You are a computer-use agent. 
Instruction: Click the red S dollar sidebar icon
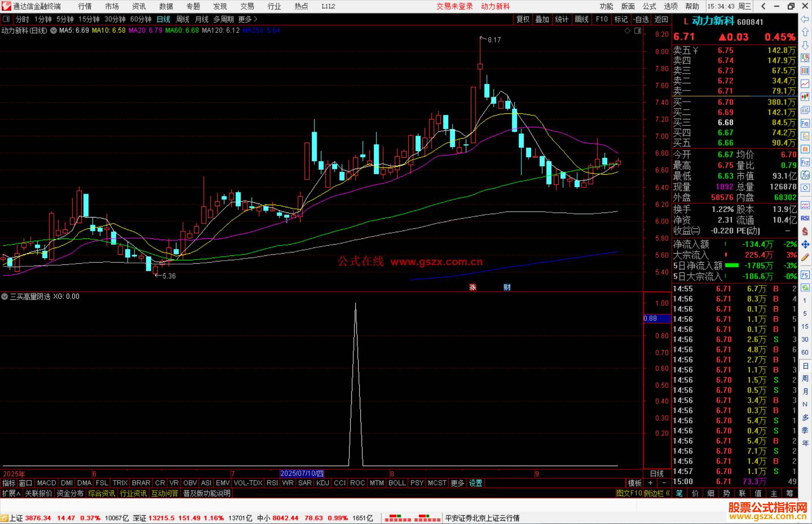point(805,231)
